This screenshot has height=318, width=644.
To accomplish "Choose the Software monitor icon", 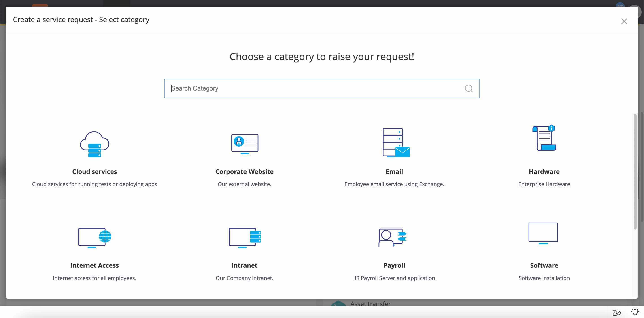I will [x=543, y=233].
